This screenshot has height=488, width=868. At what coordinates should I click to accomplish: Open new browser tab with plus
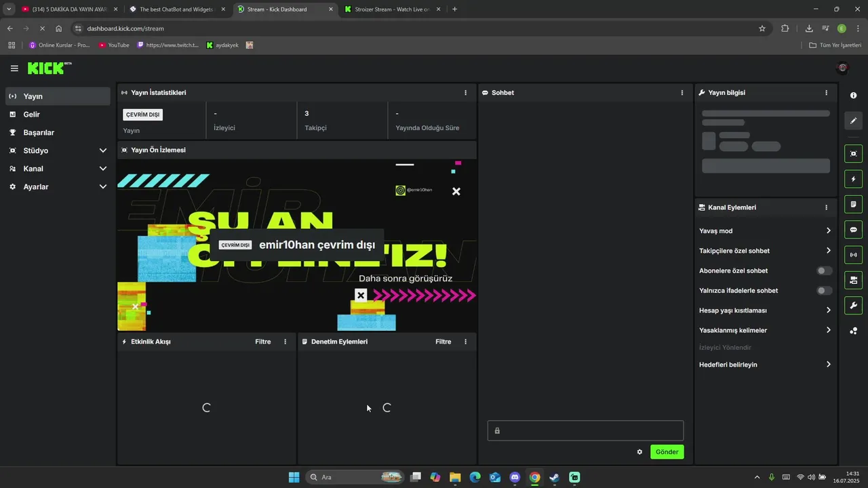coord(454,9)
